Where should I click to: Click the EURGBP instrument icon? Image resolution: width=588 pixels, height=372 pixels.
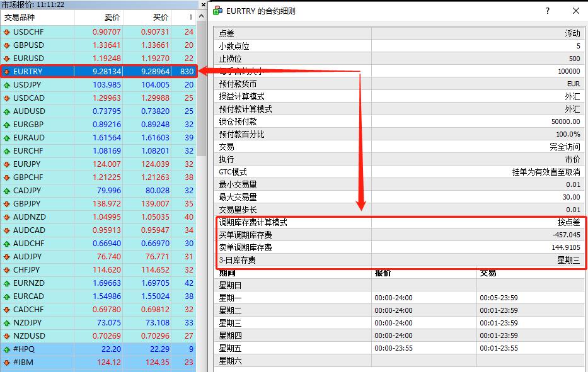tap(6, 125)
